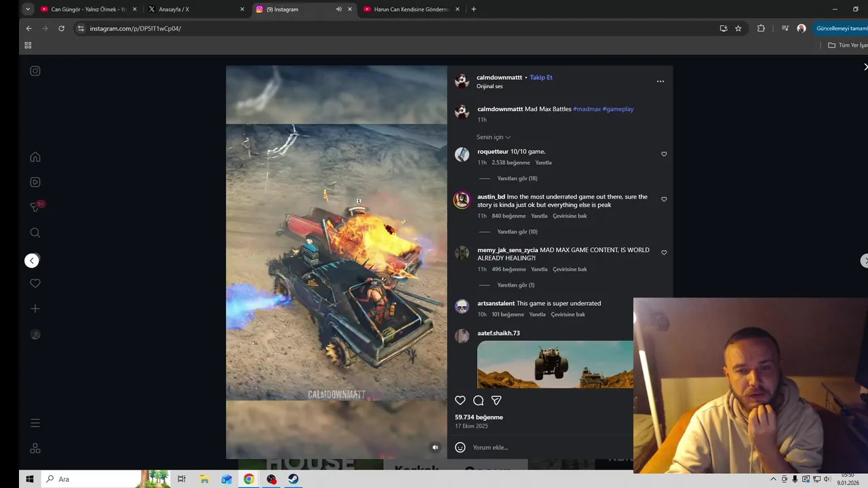868x488 pixels.
Task: Reload the page in Chrome
Action: tap(61, 28)
